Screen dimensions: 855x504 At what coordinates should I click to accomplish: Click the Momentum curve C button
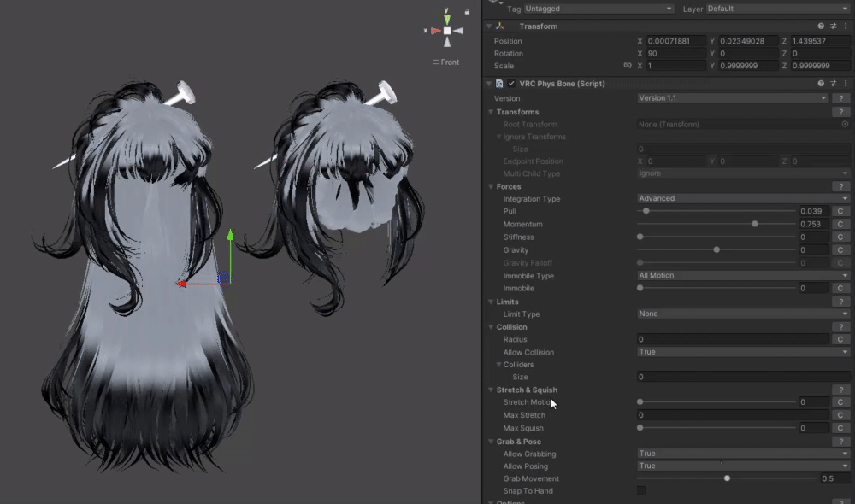tap(840, 224)
